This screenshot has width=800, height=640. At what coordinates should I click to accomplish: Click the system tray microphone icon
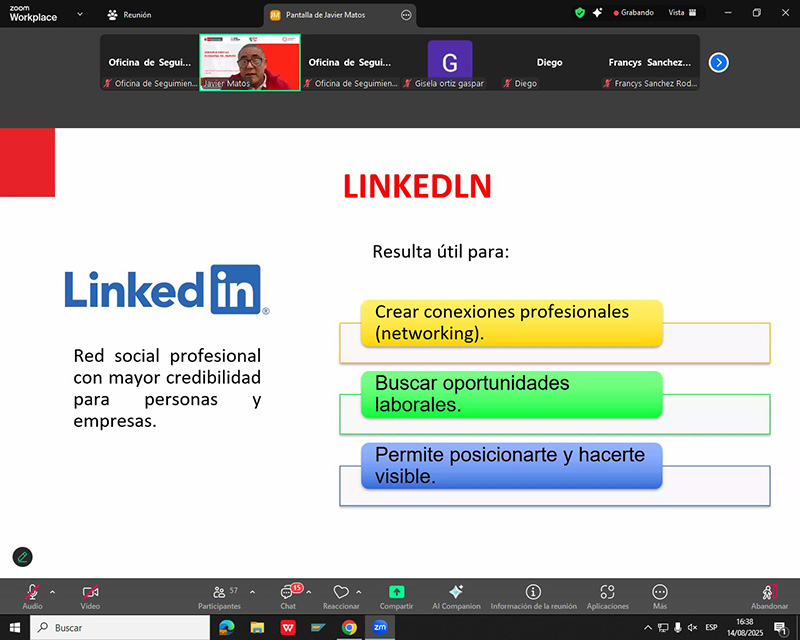[x=678, y=627]
